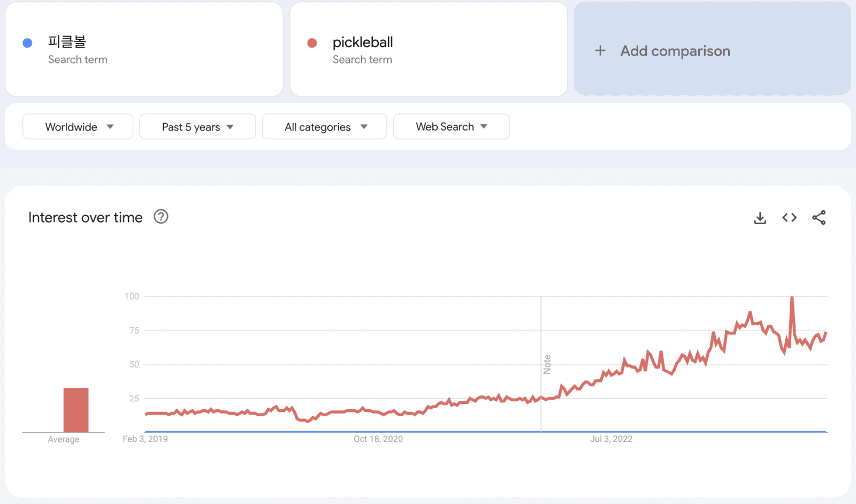
Task: Open the embed code icon
Action: tap(789, 218)
